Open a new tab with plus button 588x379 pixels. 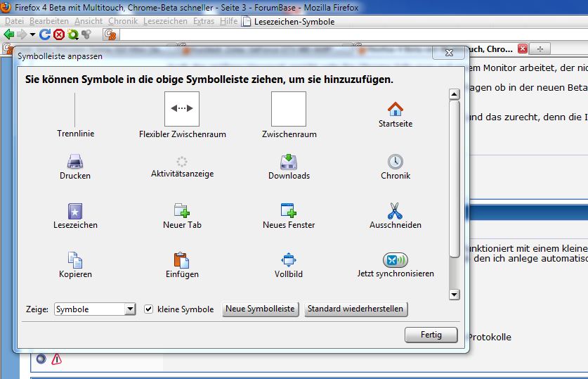pos(540,49)
